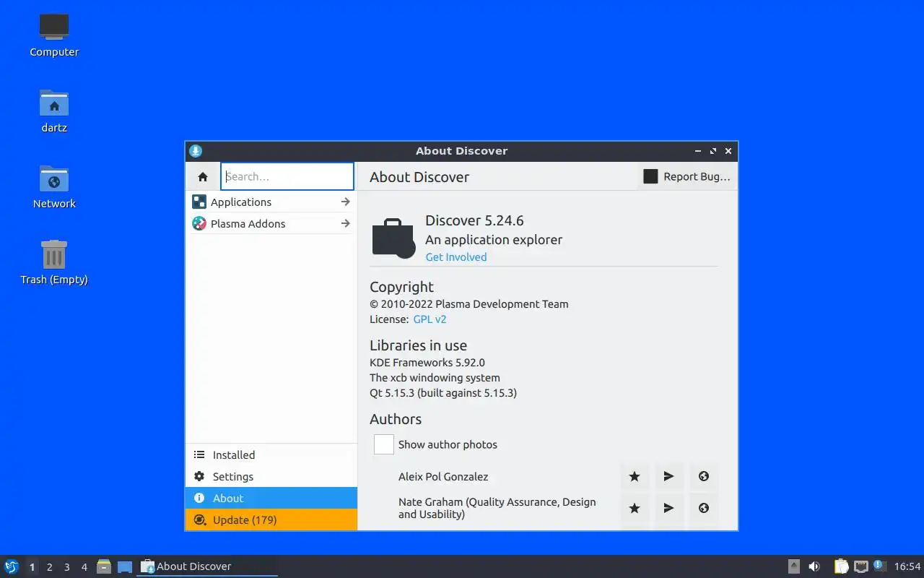Switch to workspace 4 in the pager
The image size is (924, 578).
click(84, 567)
